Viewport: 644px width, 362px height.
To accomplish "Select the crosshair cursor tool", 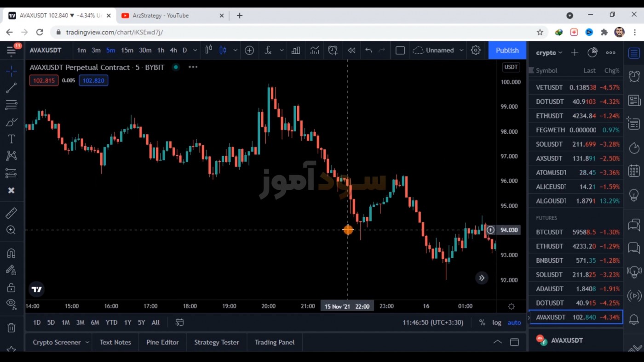I will (x=11, y=71).
